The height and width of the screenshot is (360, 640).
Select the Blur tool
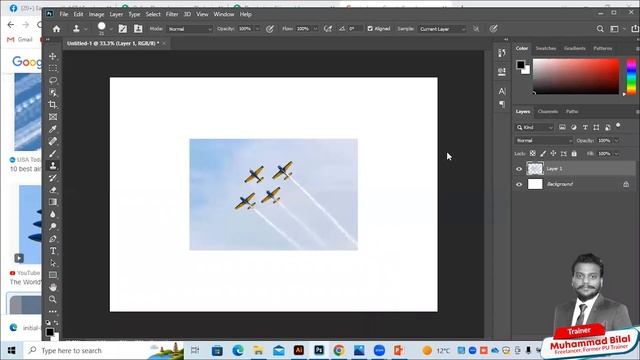[53, 214]
